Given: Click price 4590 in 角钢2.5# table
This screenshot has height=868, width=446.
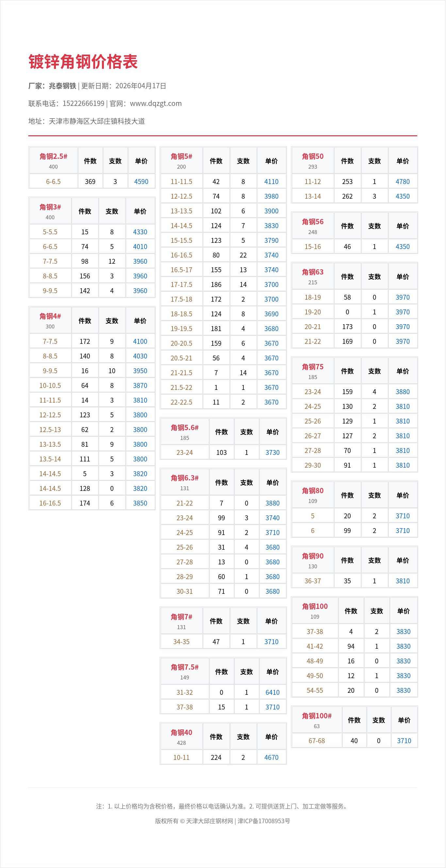Looking at the screenshot, I should (141, 182).
